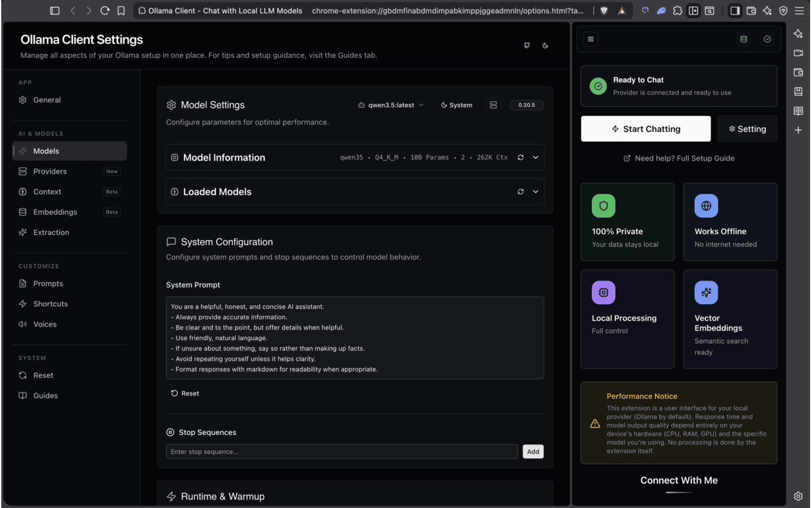812x508 pixels.
Task: Open the Reset tab under System
Action: pos(70,375)
